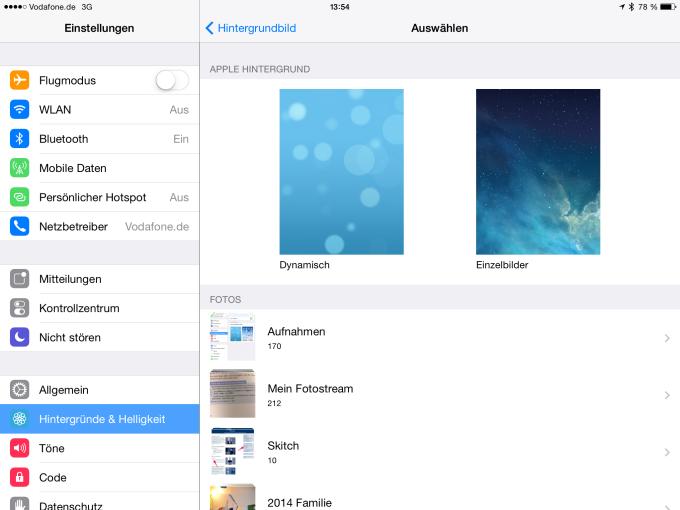Tap the signal strength dots
The height and width of the screenshot is (510, 680).
click(15, 7)
